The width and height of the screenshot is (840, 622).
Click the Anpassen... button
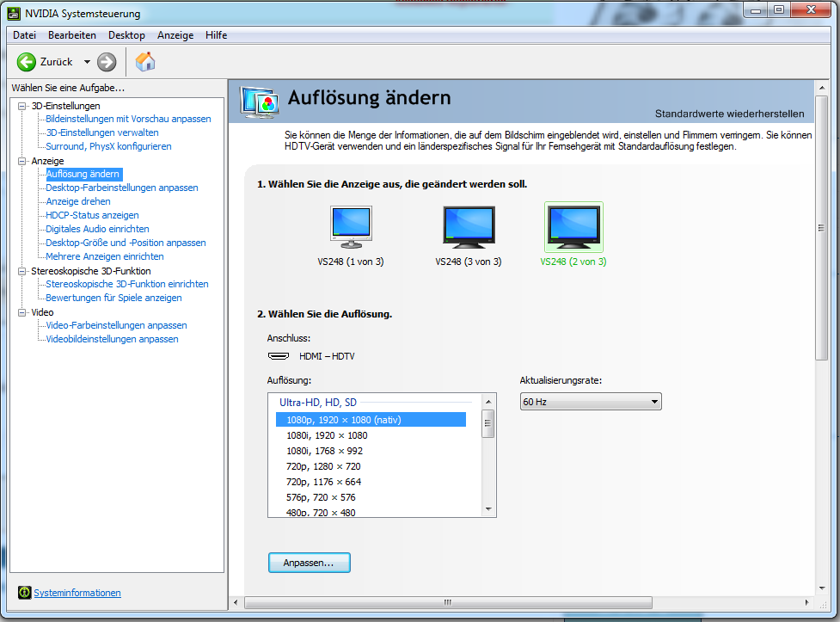tap(310, 563)
